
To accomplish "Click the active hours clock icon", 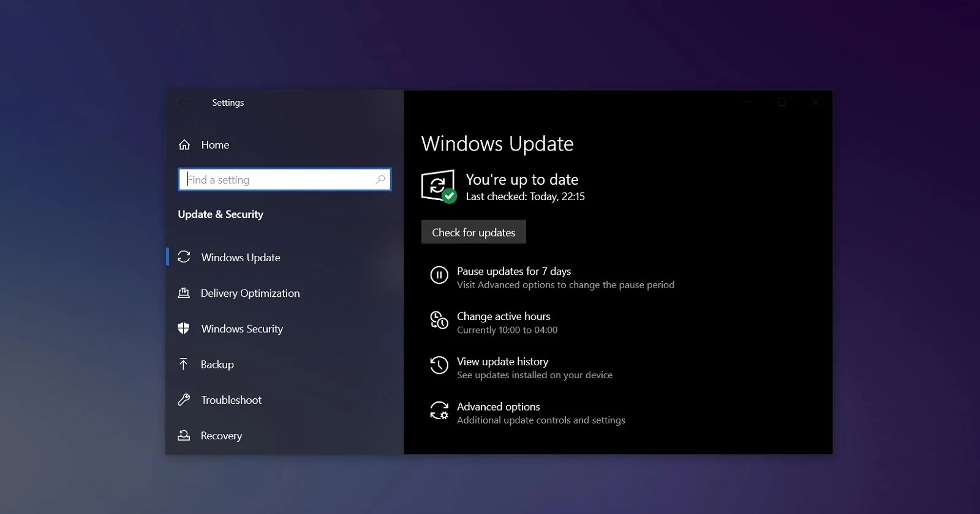I will (x=439, y=320).
